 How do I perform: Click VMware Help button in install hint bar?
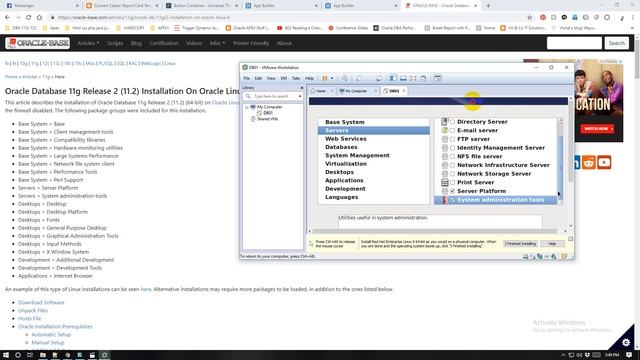coord(552,243)
